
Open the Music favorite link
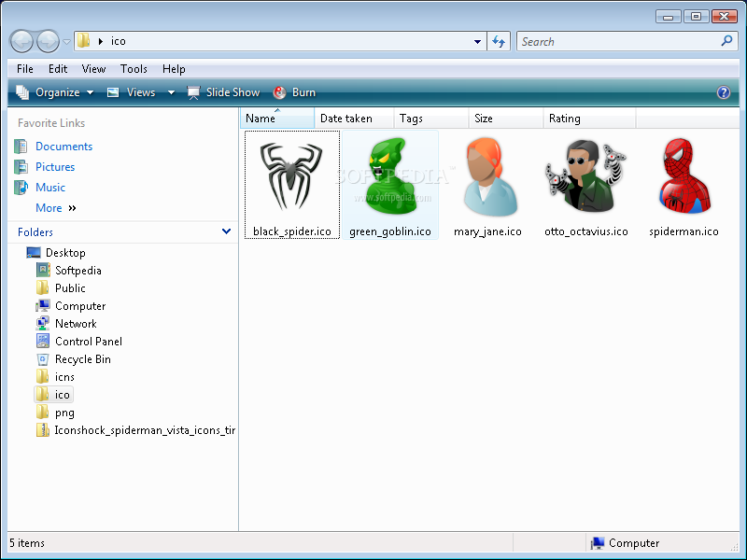coord(50,188)
